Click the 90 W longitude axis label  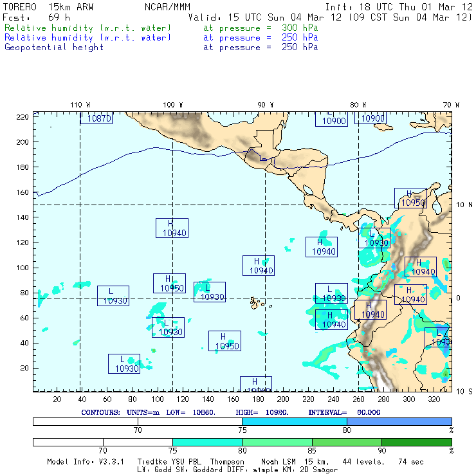tap(266, 105)
